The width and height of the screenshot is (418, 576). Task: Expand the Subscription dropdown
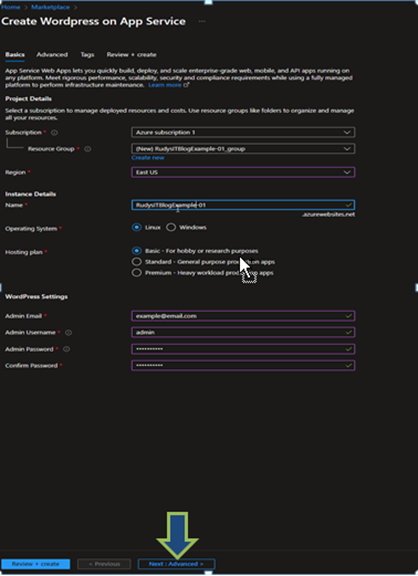(x=243, y=132)
